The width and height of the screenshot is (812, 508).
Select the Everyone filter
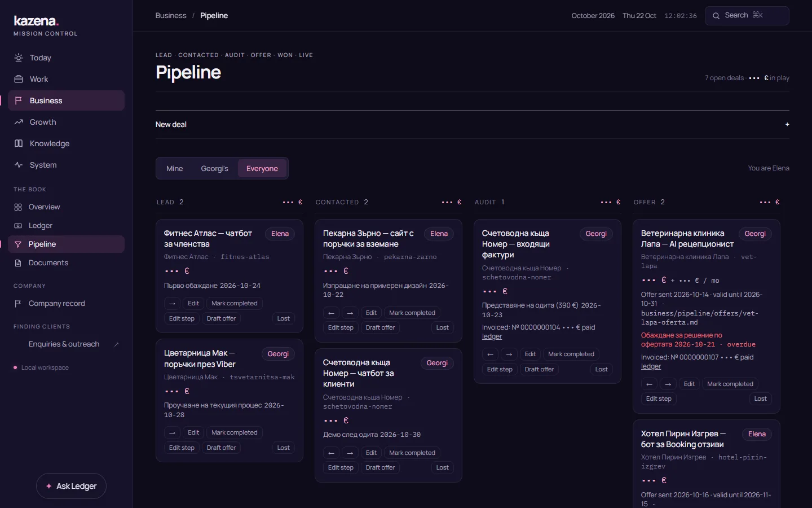[x=262, y=169]
